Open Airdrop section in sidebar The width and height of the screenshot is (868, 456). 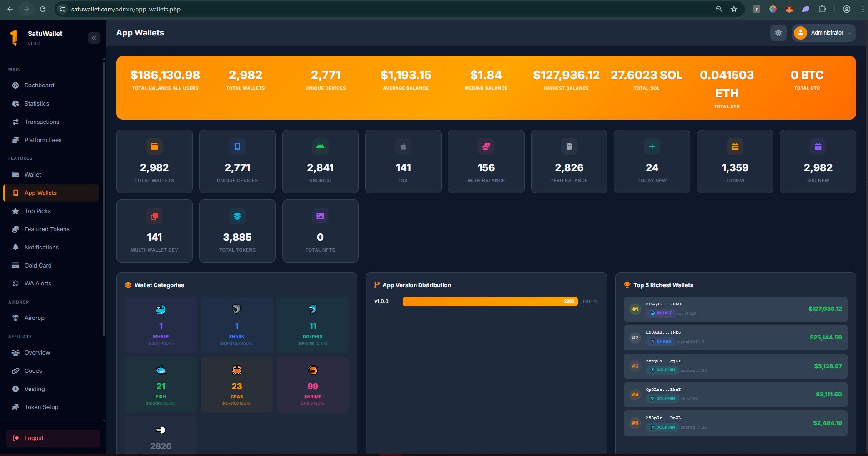pos(35,318)
